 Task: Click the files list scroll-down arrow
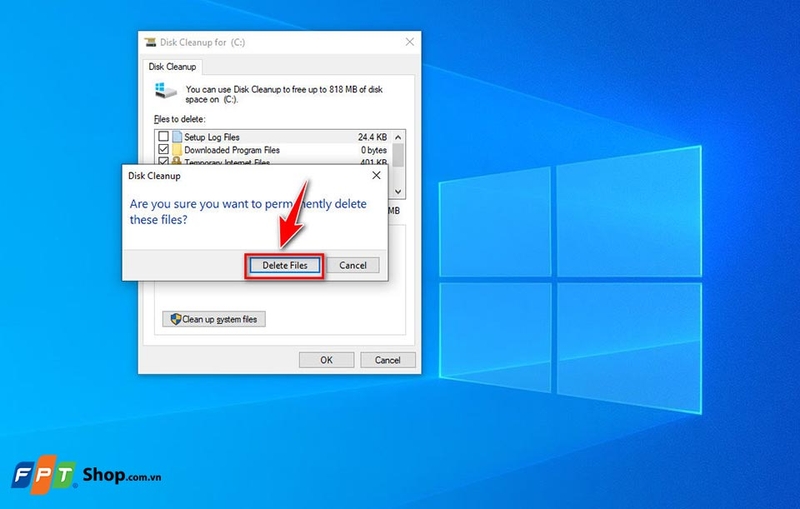[x=398, y=192]
